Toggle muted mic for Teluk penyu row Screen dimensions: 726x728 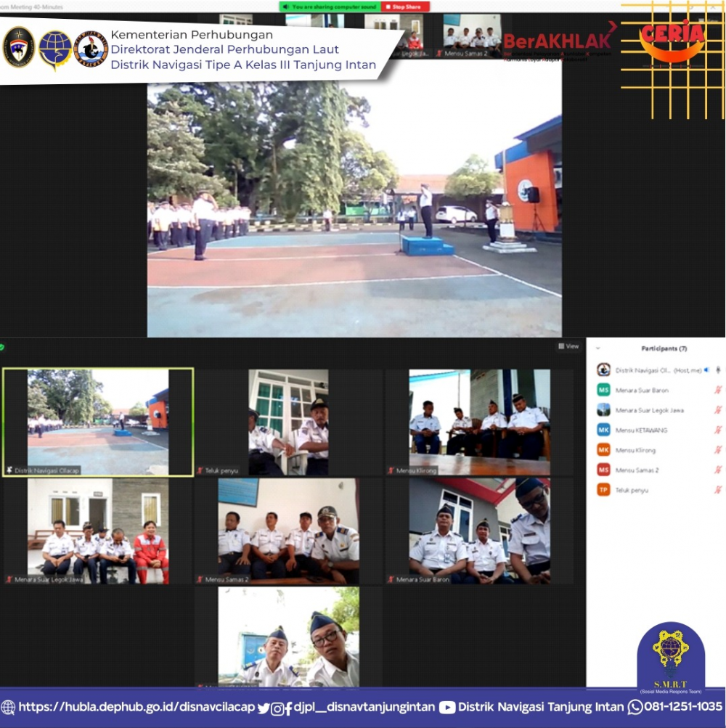pyautogui.click(x=718, y=490)
